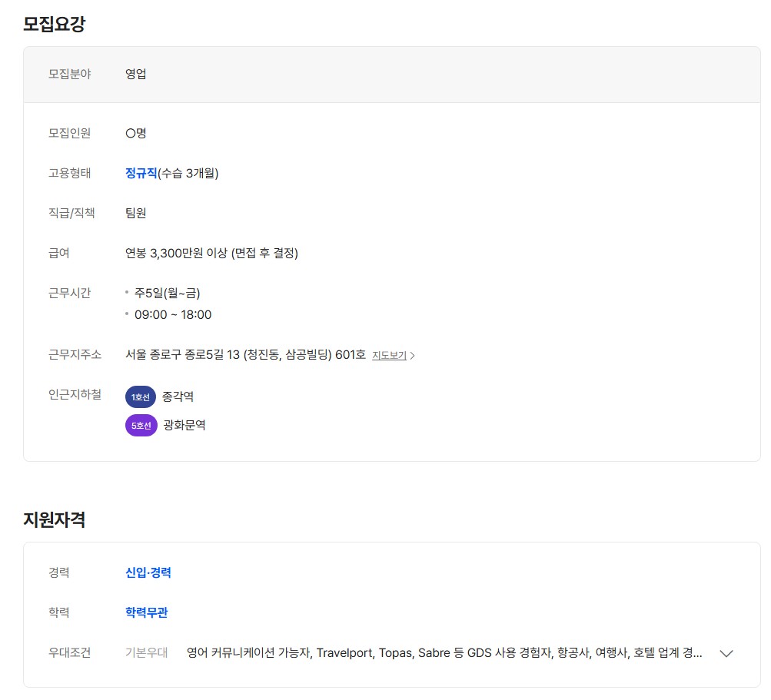Click the arrow icon beside 지도보기

pyautogui.click(x=413, y=356)
